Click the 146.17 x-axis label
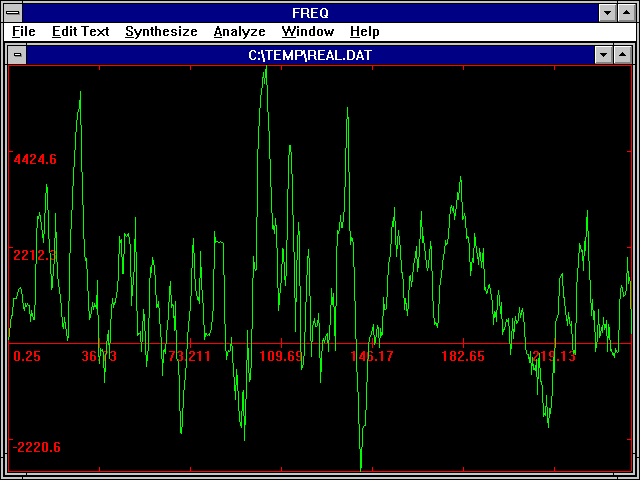 [x=372, y=357]
